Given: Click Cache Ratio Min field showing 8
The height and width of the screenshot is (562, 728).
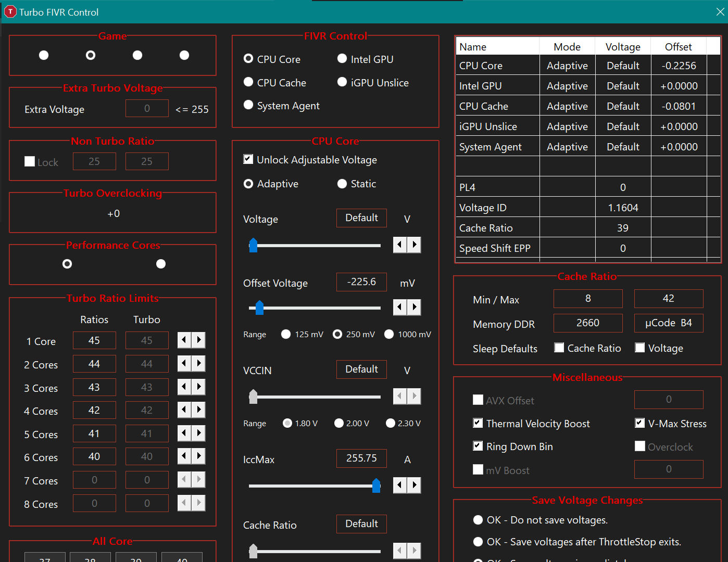Looking at the screenshot, I should coord(588,299).
